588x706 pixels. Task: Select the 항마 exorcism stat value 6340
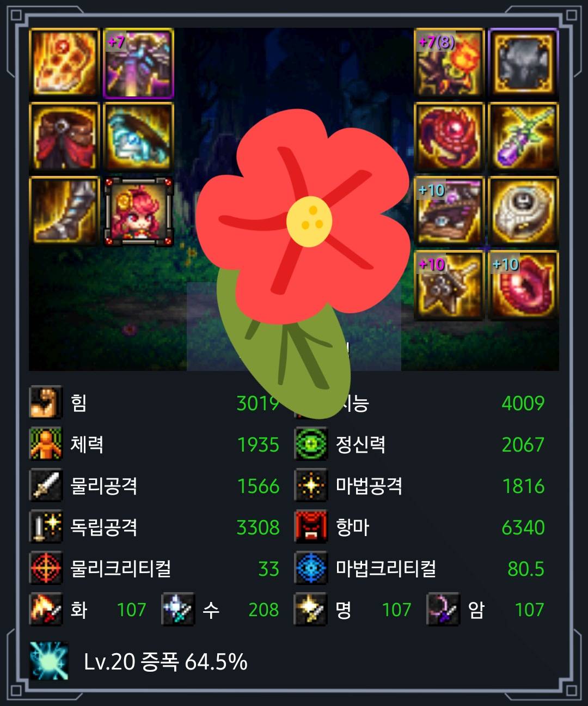pos(523,527)
